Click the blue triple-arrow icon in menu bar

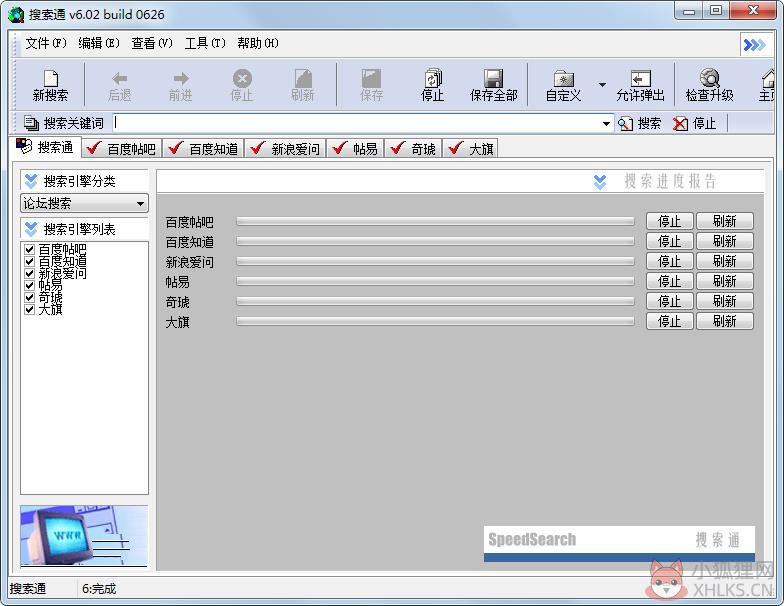click(x=754, y=45)
